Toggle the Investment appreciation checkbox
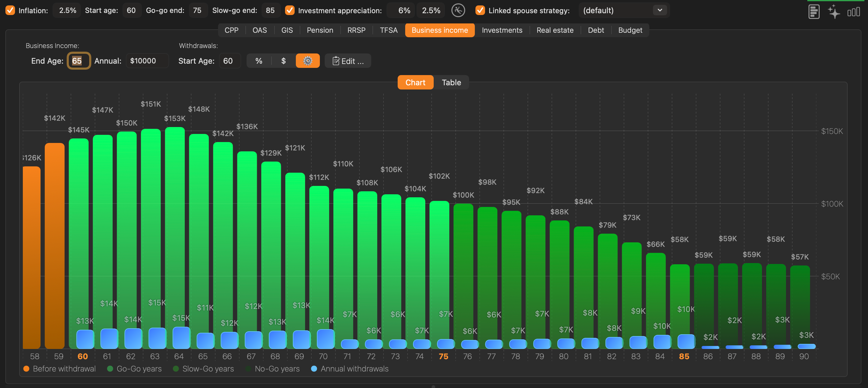868x388 pixels. tap(290, 11)
